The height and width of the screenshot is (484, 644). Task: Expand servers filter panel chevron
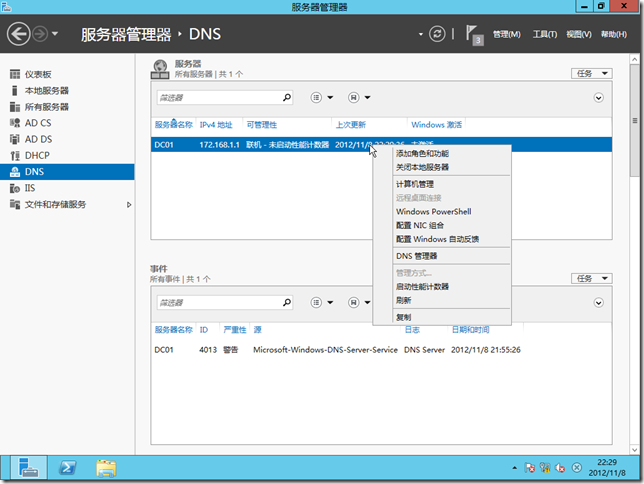click(x=598, y=98)
